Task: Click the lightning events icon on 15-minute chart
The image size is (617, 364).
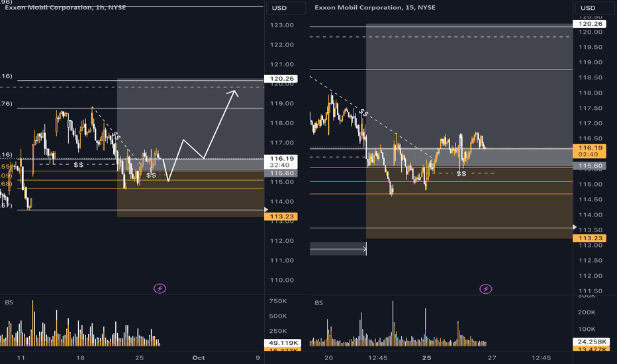Action: click(486, 289)
